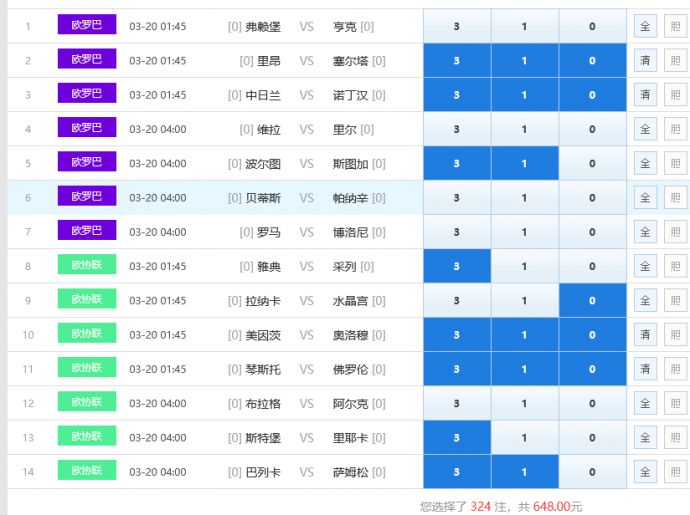Pick draw (1) for 雅典 vs 采列

pyautogui.click(x=524, y=267)
